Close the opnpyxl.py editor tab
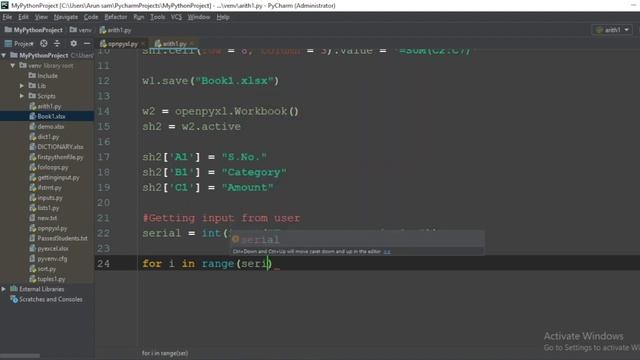The height and width of the screenshot is (360, 640). click(143, 44)
